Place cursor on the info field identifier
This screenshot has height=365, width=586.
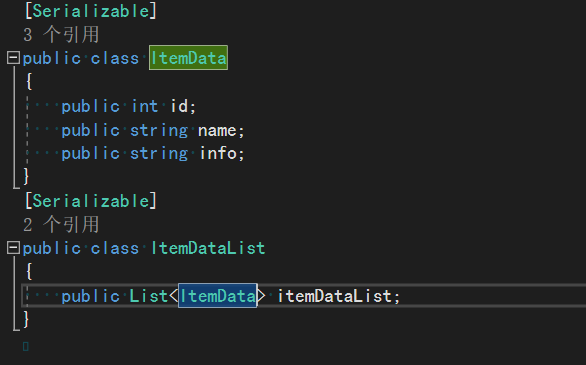click(218, 153)
